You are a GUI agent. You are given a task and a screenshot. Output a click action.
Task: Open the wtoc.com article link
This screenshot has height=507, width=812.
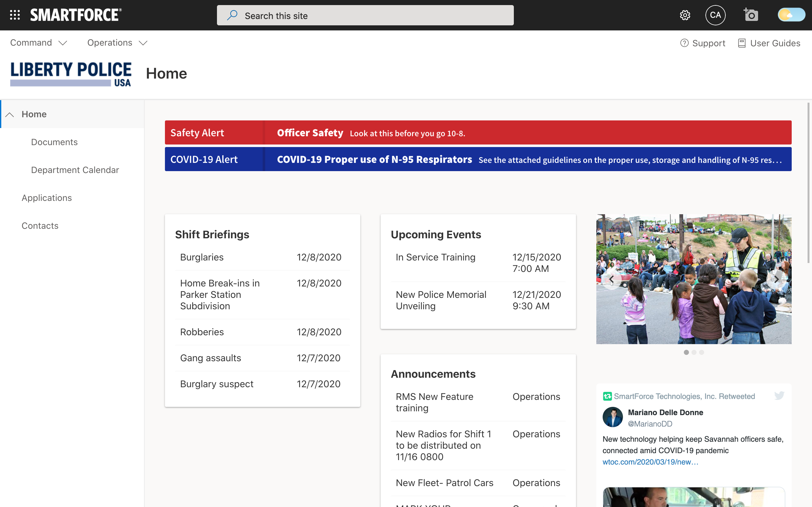(650, 462)
